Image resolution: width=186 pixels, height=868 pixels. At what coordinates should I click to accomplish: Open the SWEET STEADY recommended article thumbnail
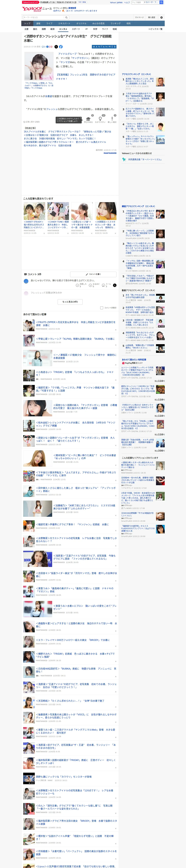click(34, 211)
